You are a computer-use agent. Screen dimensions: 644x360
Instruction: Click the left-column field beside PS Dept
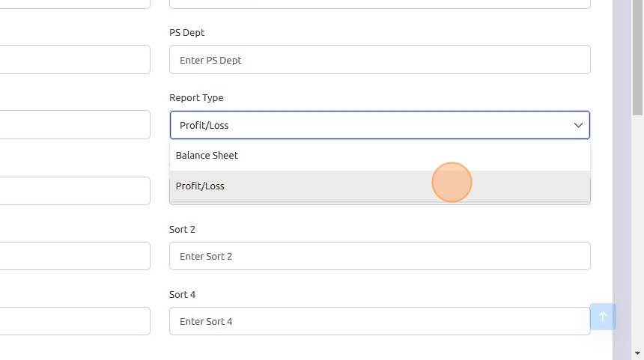[x=75, y=60]
